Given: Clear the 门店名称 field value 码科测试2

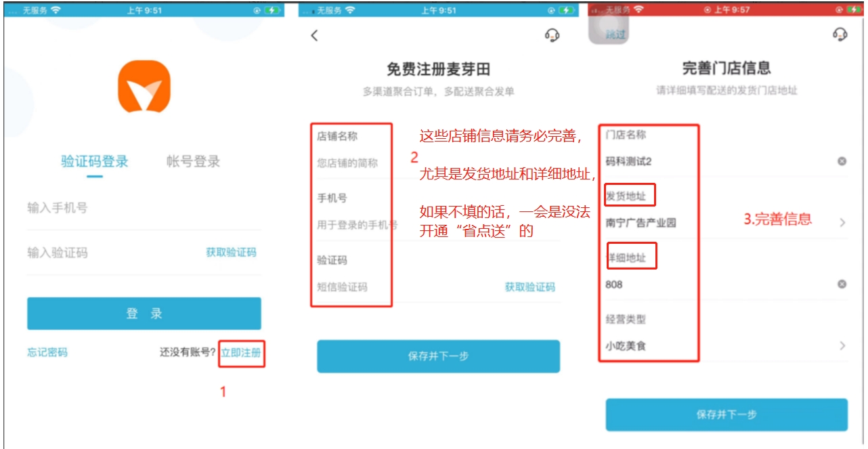Looking at the screenshot, I should coord(842,161).
